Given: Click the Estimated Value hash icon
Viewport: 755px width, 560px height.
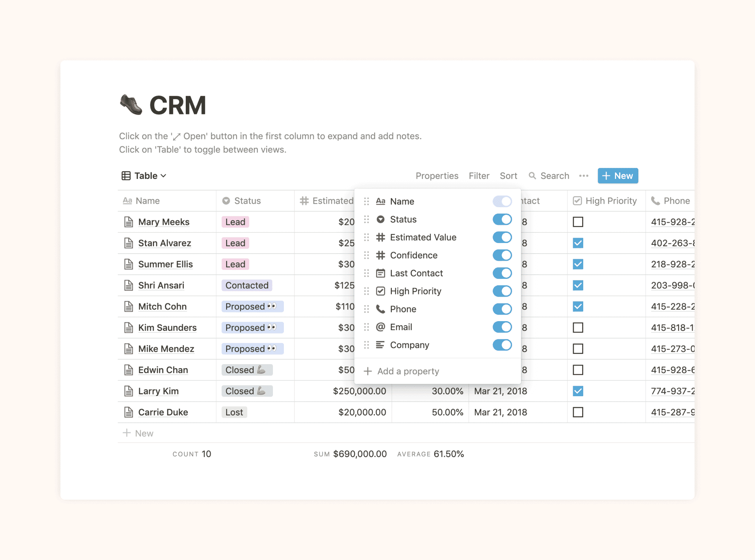Looking at the screenshot, I should pyautogui.click(x=381, y=237).
